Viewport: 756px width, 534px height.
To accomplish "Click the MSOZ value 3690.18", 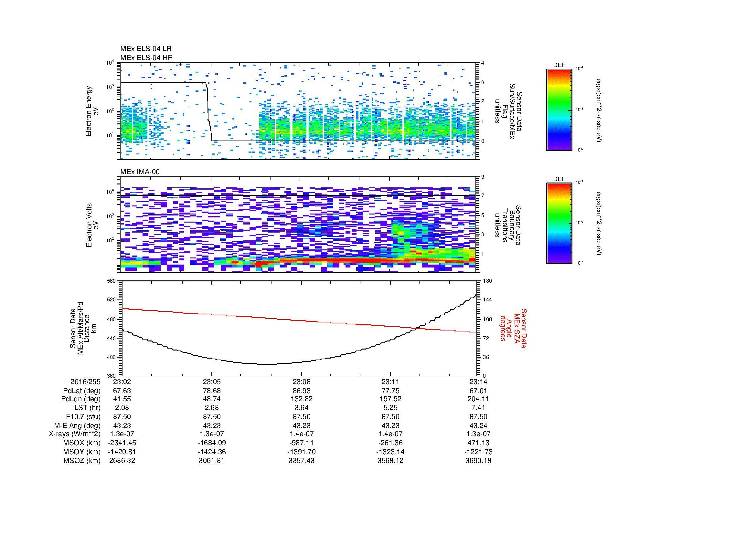I will click(478, 461).
